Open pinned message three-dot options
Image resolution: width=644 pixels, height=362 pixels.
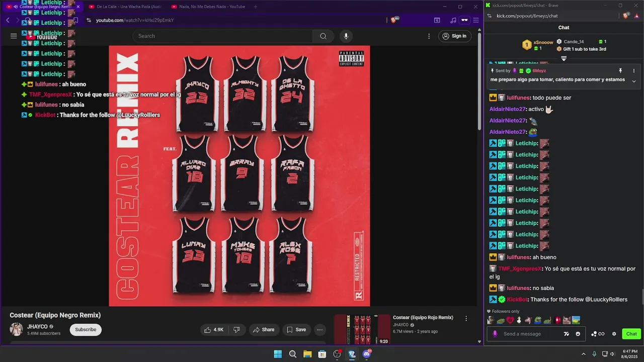(x=634, y=71)
